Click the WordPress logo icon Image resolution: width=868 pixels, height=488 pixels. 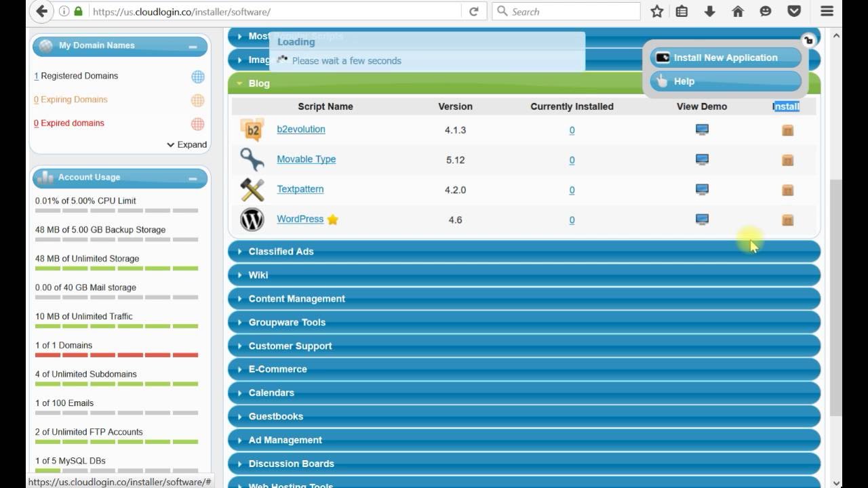click(252, 219)
